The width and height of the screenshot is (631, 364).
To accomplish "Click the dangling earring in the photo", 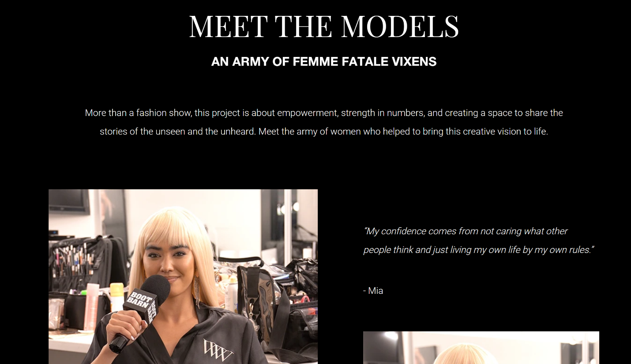I will 197,291.
